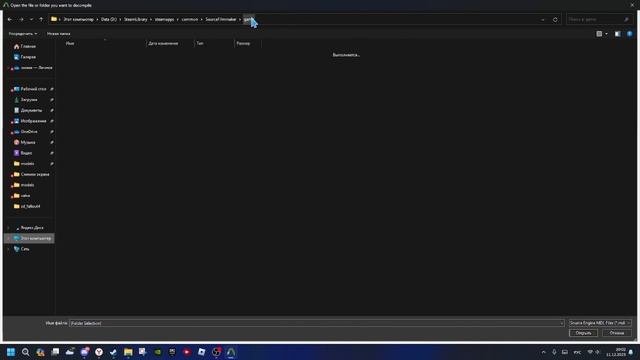Open taskbar Search
Viewport: 640px width, 360px height.
(x=25, y=352)
